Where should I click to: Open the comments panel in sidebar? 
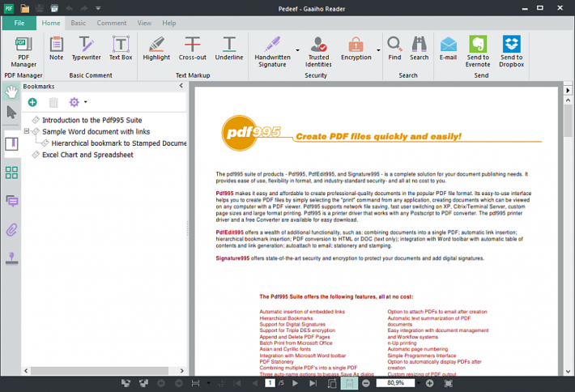click(11, 201)
